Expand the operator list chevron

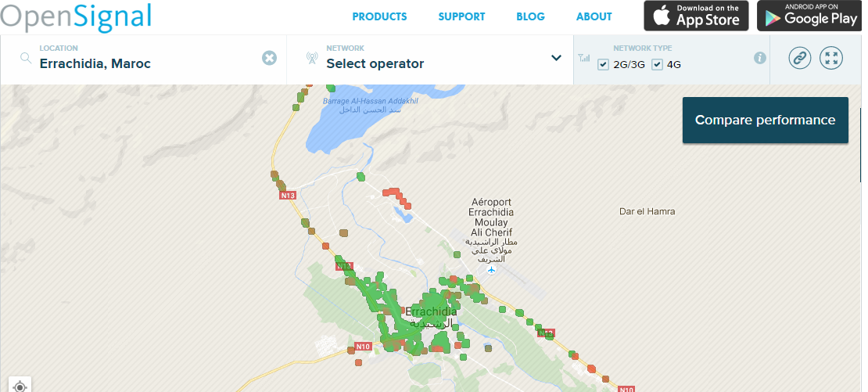tap(556, 58)
